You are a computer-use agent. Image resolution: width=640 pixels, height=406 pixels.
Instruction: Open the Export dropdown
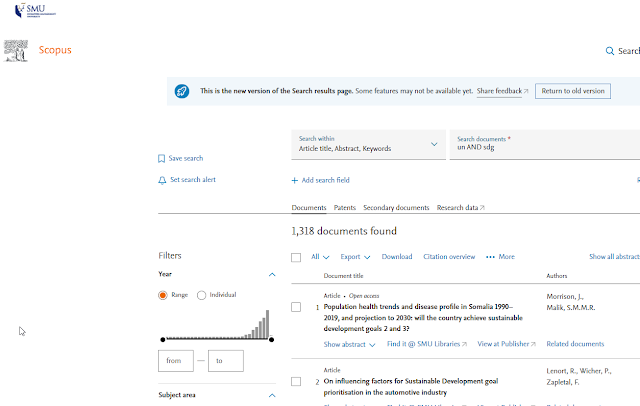pos(355,257)
